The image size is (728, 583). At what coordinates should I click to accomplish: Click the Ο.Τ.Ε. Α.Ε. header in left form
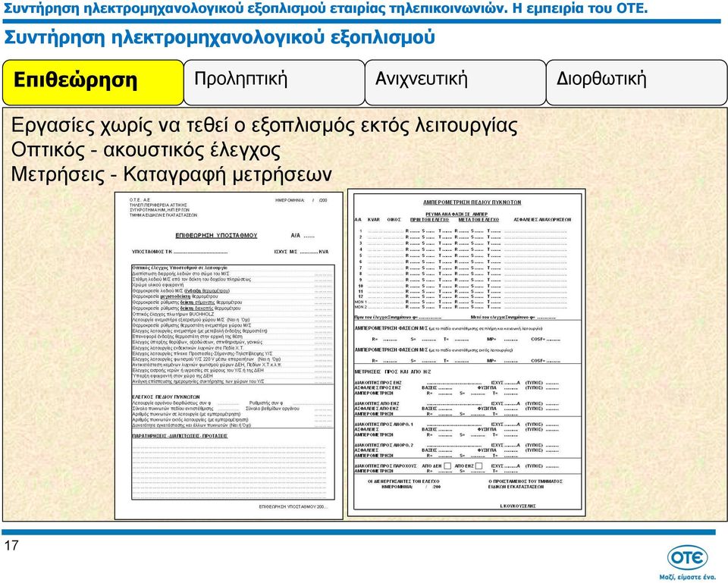click(x=140, y=200)
